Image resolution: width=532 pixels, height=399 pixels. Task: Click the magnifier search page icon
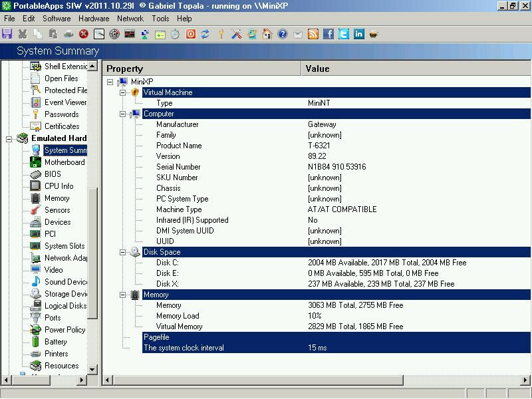(x=99, y=34)
